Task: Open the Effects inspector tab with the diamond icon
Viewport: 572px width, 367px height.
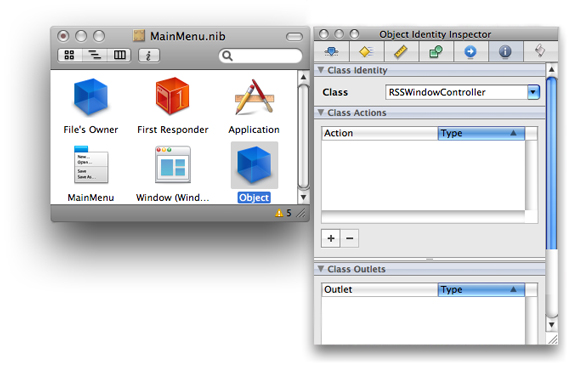Action: pos(366,51)
